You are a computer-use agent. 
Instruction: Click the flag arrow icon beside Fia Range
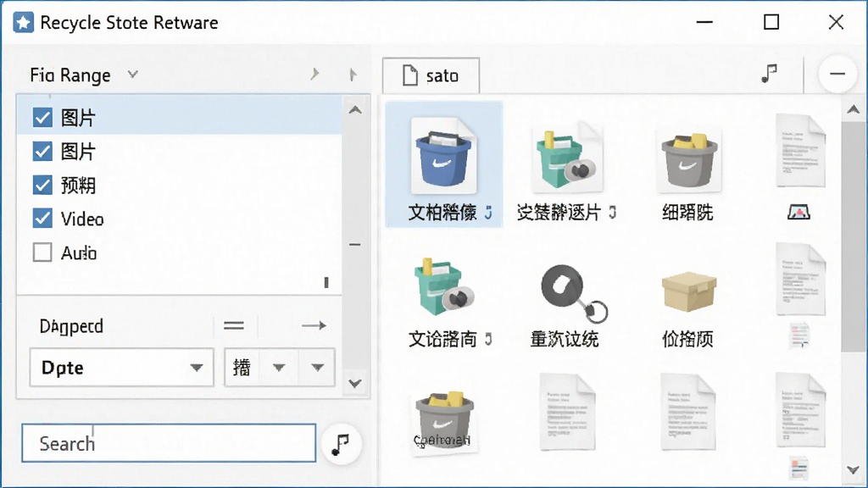coord(353,75)
